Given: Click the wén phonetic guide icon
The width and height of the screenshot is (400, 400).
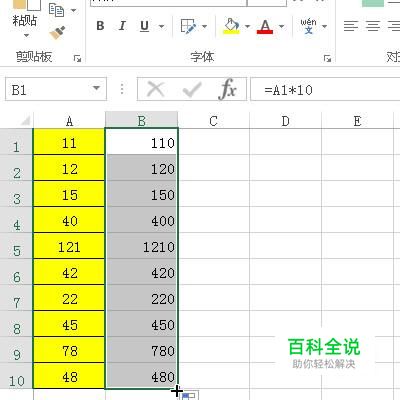Looking at the screenshot, I should [x=308, y=26].
